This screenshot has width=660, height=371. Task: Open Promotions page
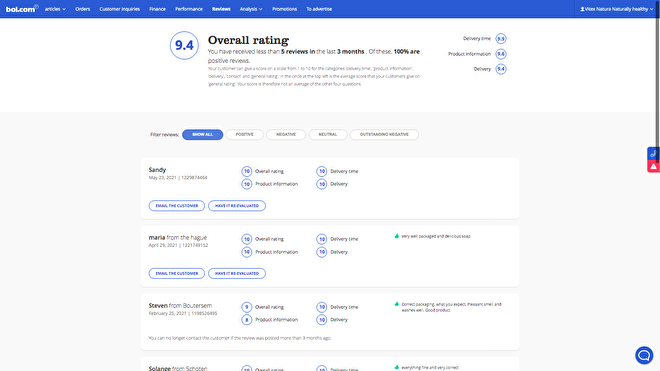(285, 9)
